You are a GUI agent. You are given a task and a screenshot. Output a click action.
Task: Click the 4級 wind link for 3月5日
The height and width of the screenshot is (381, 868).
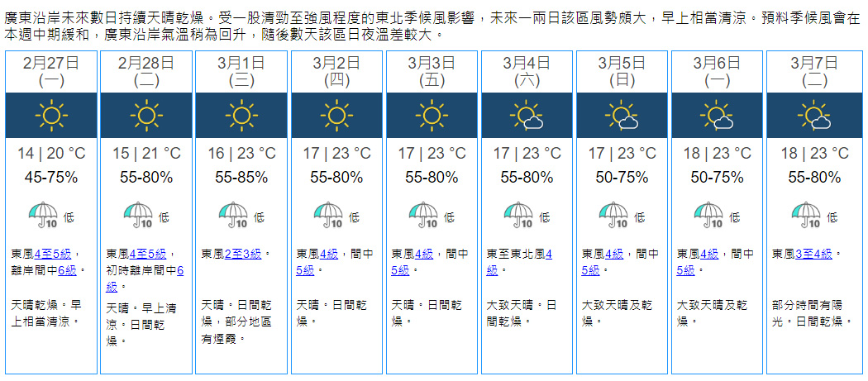[x=614, y=254]
